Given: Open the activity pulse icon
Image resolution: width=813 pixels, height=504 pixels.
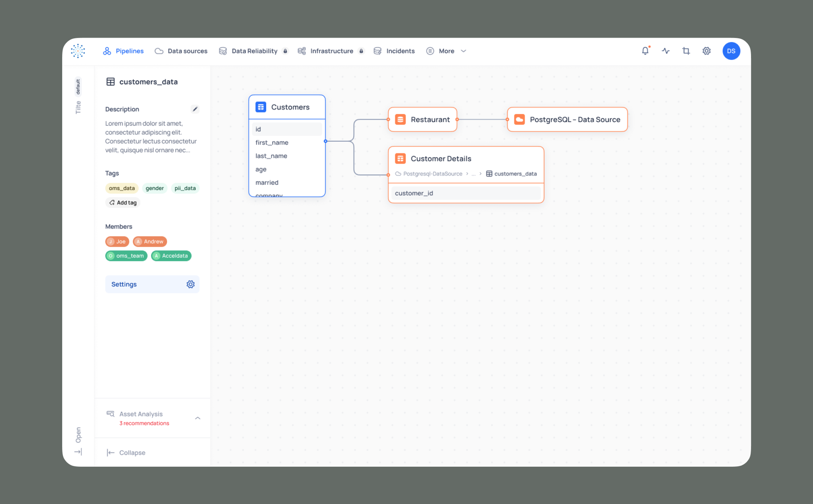Looking at the screenshot, I should click(x=666, y=51).
